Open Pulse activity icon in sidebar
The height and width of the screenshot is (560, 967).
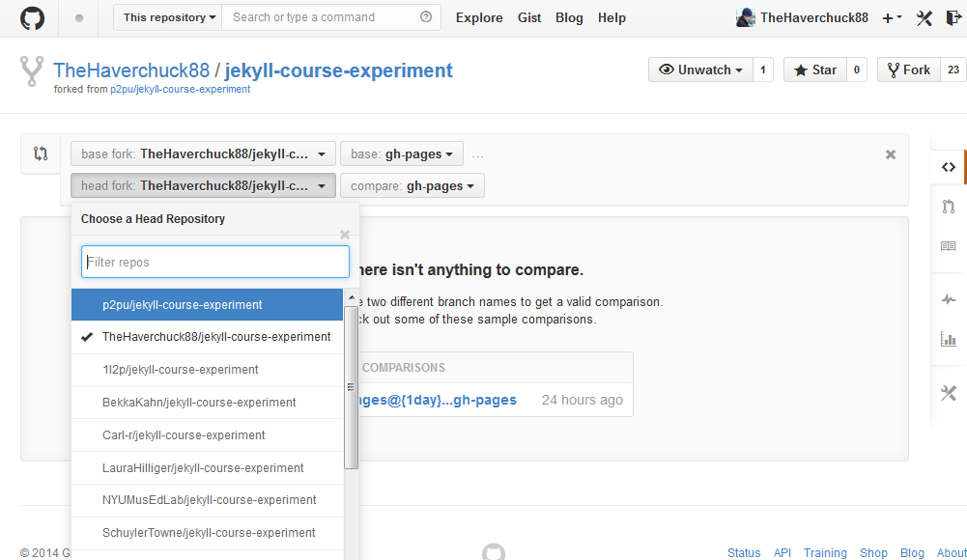pos(949,300)
